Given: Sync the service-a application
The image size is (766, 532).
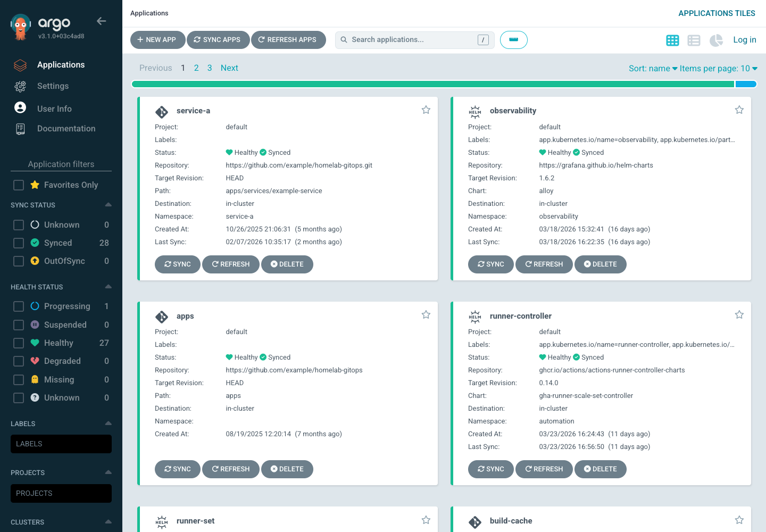Looking at the screenshot, I should point(178,264).
